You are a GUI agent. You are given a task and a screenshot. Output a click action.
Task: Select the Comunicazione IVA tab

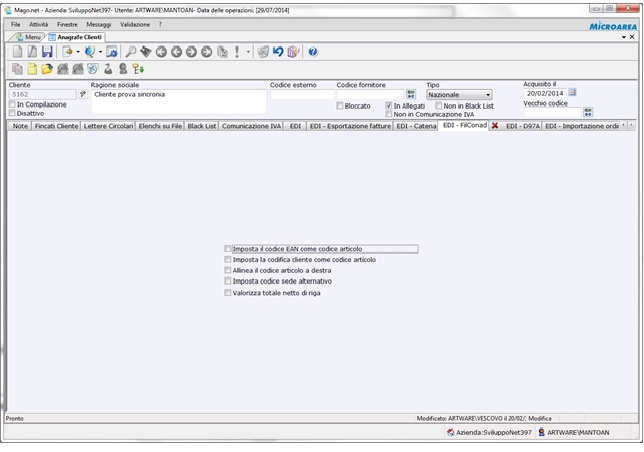251,127
